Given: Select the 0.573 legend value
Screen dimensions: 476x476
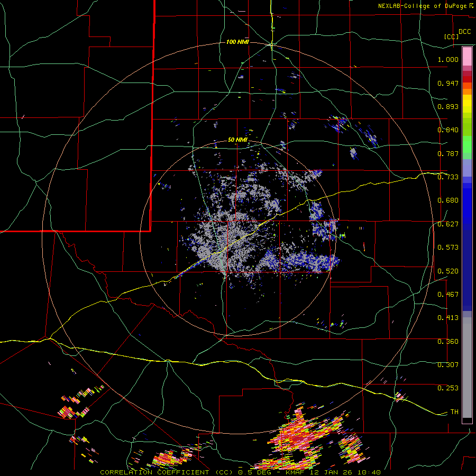Looking at the screenshot, I should click(448, 248).
